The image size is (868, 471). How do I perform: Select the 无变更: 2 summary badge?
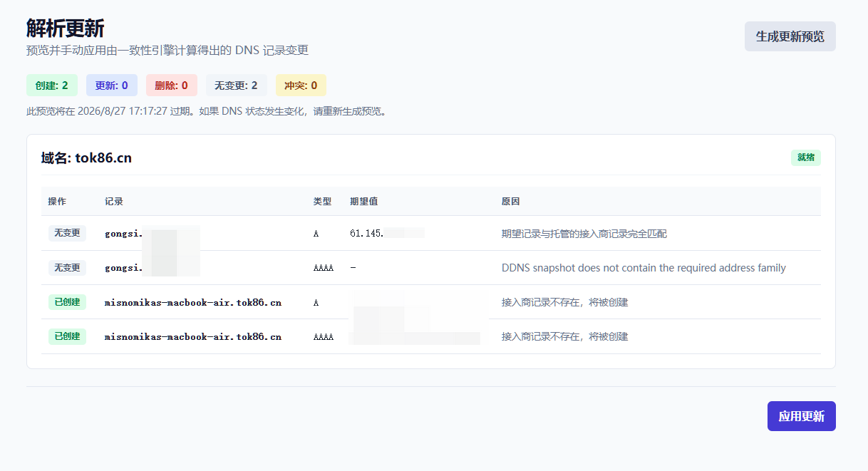pos(236,86)
